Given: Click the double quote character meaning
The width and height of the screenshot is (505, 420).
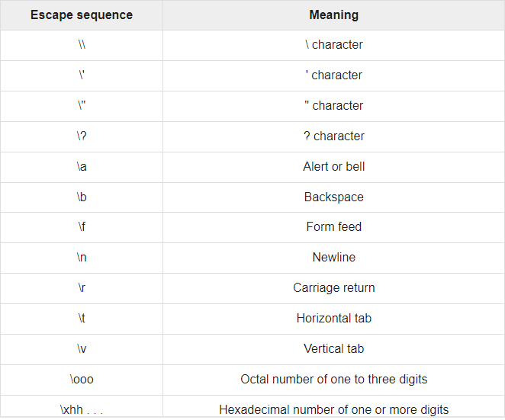Looking at the screenshot, I should click(x=333, y=105).
